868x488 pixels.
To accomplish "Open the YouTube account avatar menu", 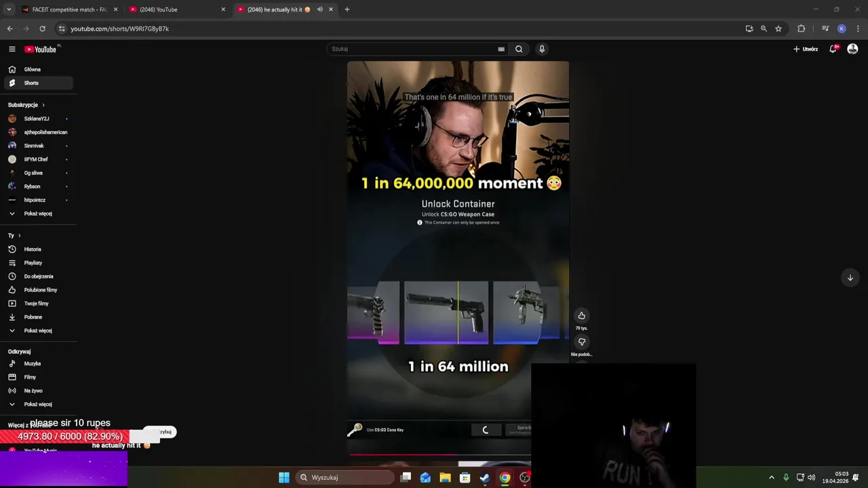I will (x=852, y=49).
